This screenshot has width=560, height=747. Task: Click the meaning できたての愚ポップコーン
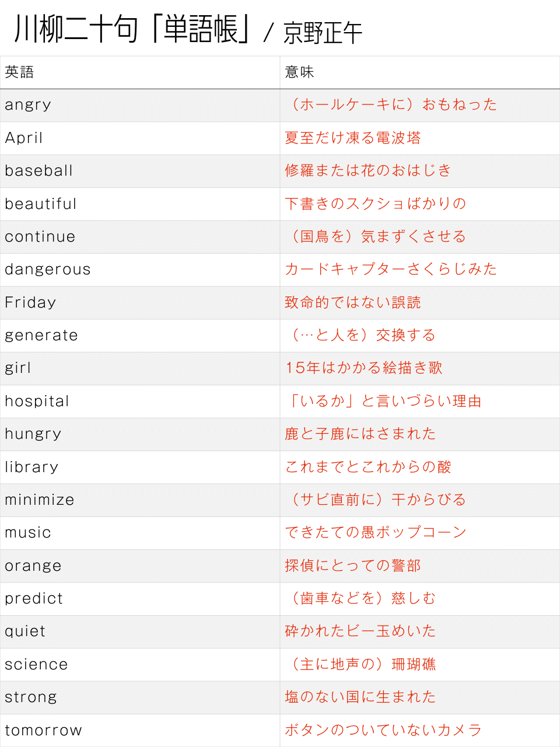376,532
